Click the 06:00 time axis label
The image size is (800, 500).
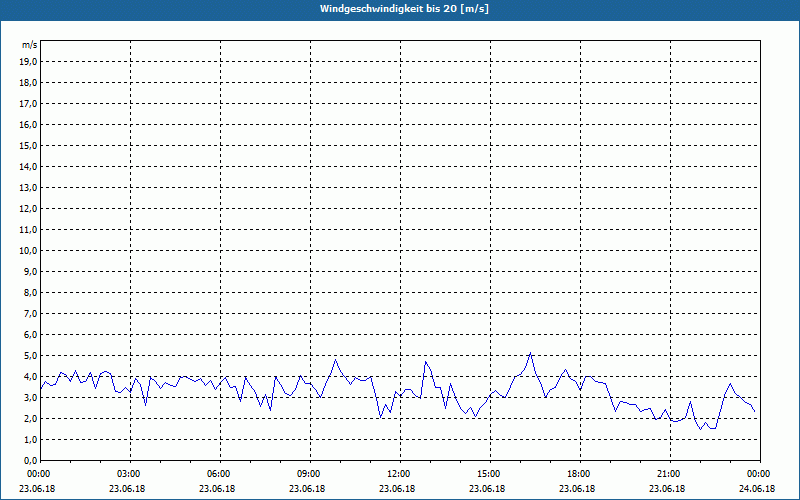220,474
